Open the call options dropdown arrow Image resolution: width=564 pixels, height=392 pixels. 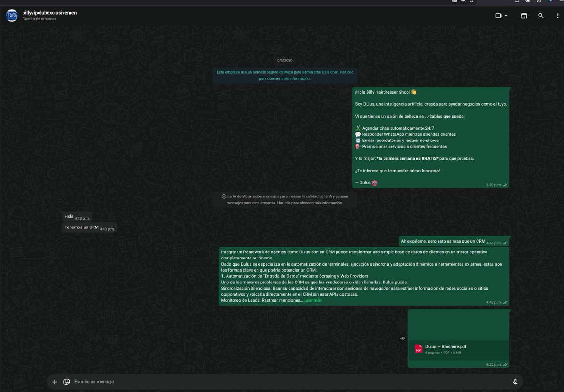coord(506,16)
